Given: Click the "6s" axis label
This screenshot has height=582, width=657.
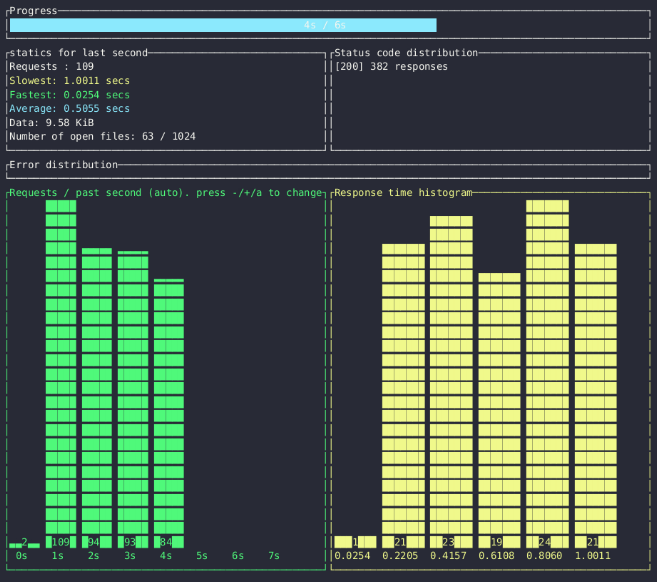Looking at the screenshot, I should coord(238,556).
